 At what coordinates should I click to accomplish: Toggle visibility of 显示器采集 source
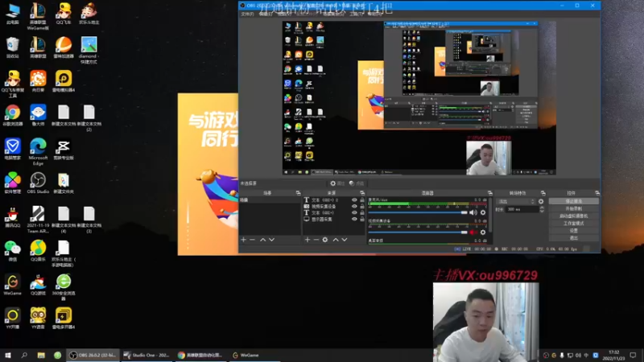[354, 219]
